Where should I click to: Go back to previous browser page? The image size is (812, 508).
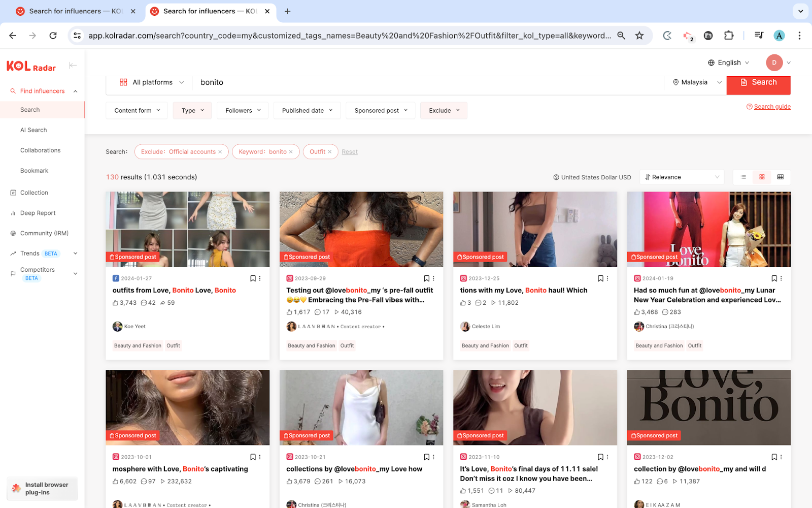(x=13, y=36)
